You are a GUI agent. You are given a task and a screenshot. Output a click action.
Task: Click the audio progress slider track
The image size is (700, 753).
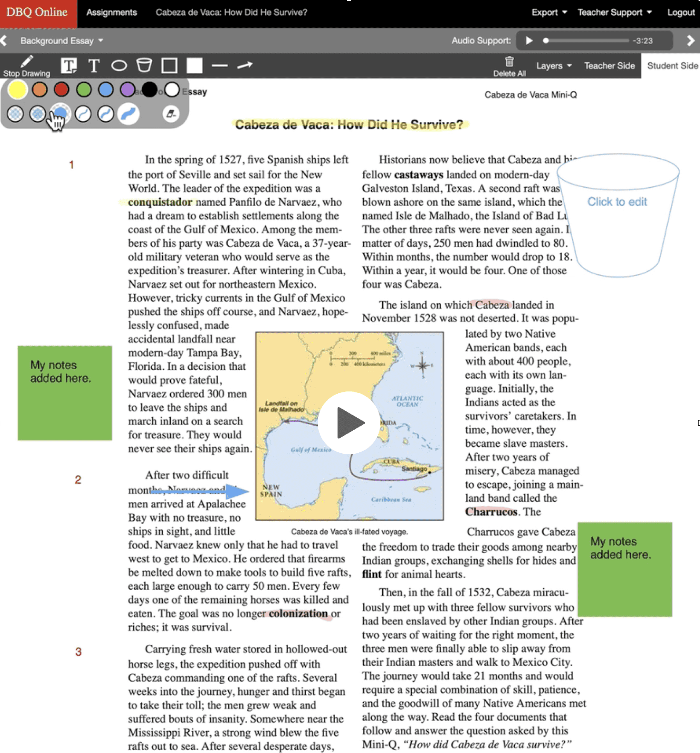[x=587, y=40]
